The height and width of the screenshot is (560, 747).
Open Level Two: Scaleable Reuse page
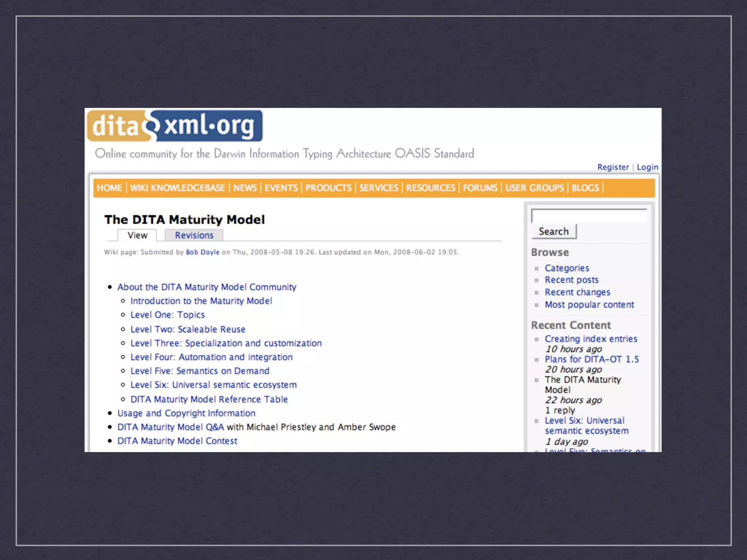(188, 330)
